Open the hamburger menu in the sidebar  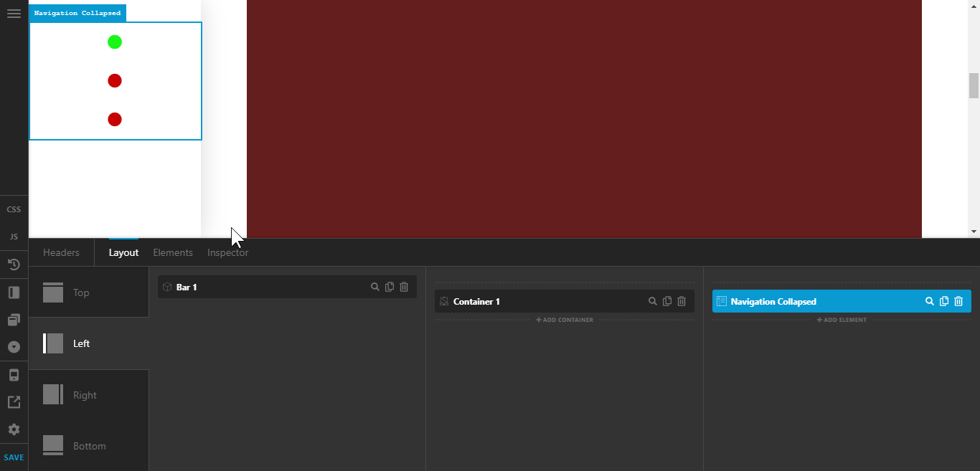tap(14, 14)
